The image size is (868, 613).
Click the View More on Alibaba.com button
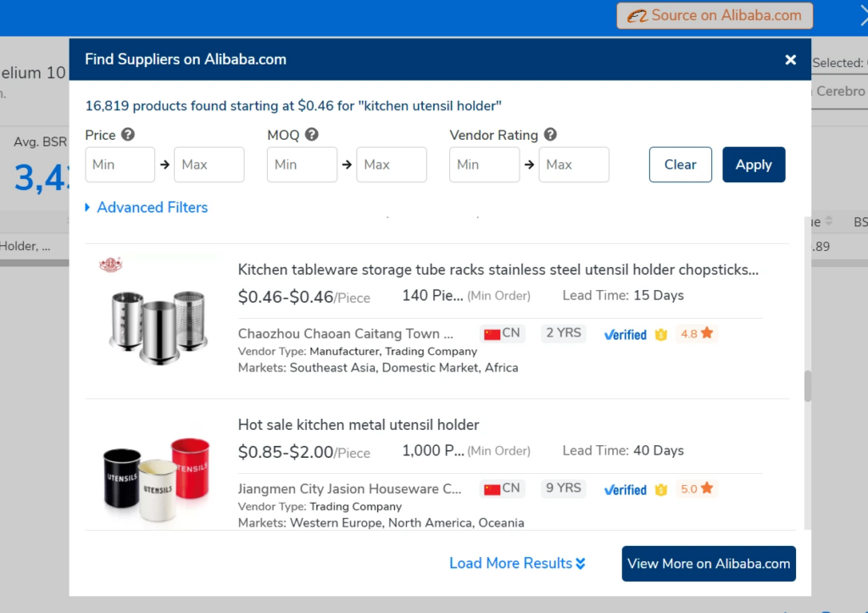coord(708,563)
